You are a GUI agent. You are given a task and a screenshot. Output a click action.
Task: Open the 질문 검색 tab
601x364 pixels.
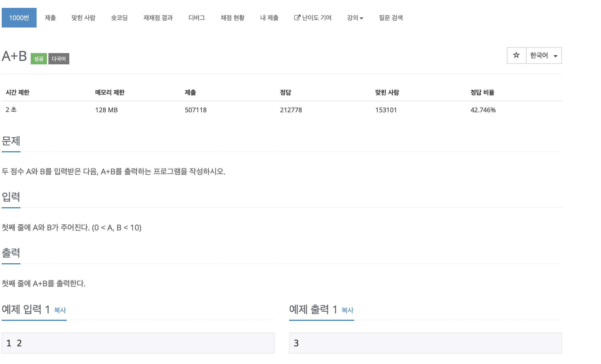(x=391, y=18)
